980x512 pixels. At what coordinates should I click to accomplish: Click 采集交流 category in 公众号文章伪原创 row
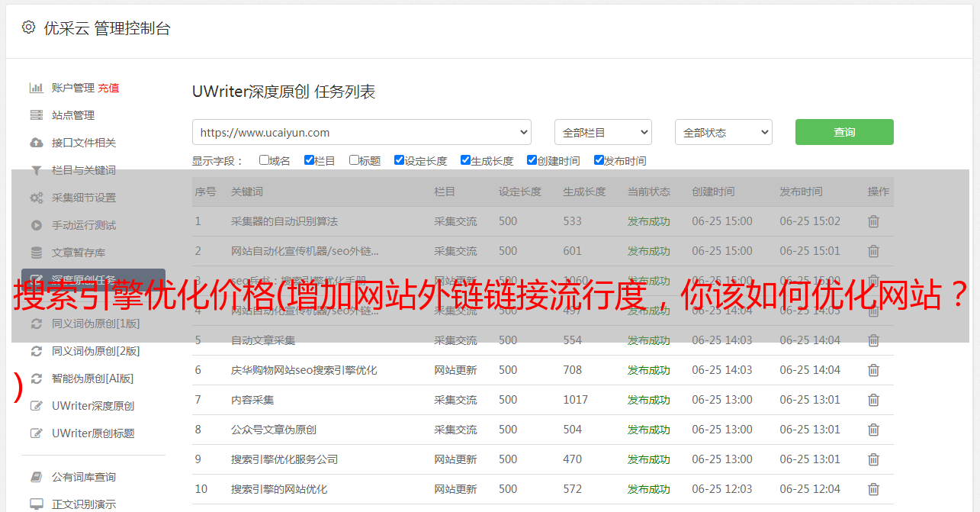(x=455, y=430)
